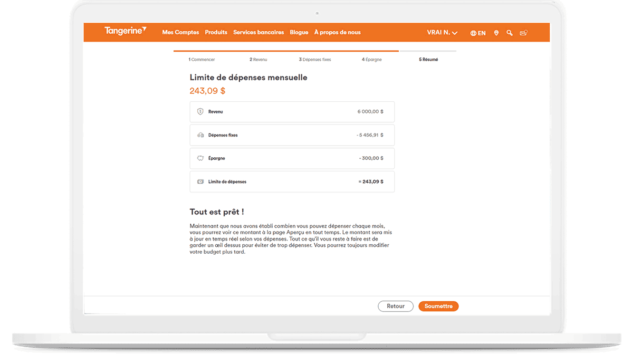Screen dimensions: 632x364
Task: Open search with the magnifier icon
Action: (509, 33)
